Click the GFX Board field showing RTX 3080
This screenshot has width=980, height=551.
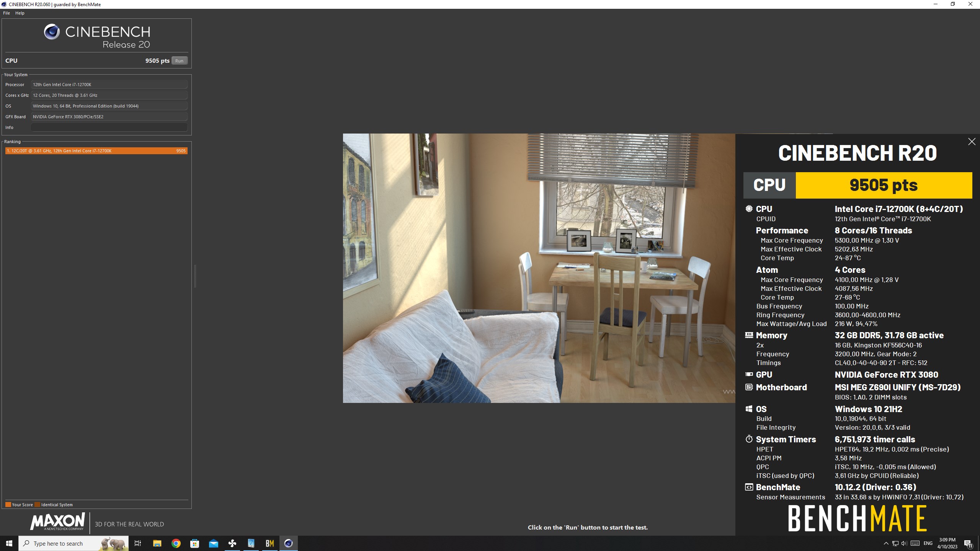click(x=109, y=117)
